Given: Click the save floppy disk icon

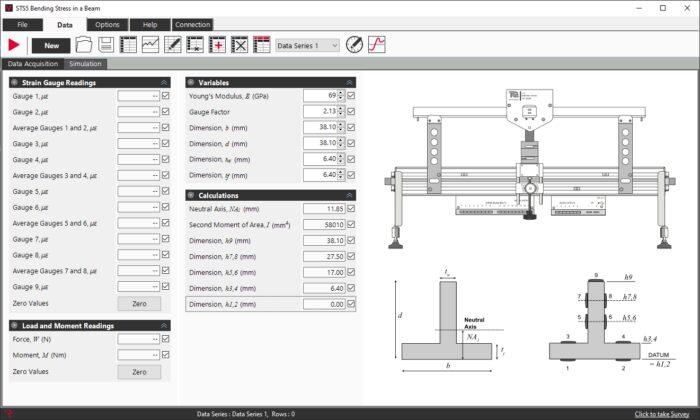Looking at the screenshot, I should pos(106,45).
